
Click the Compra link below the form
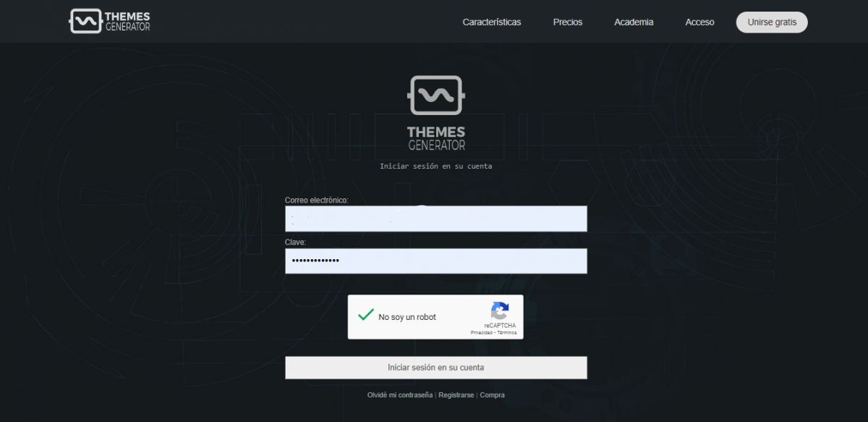click(493, 395)
